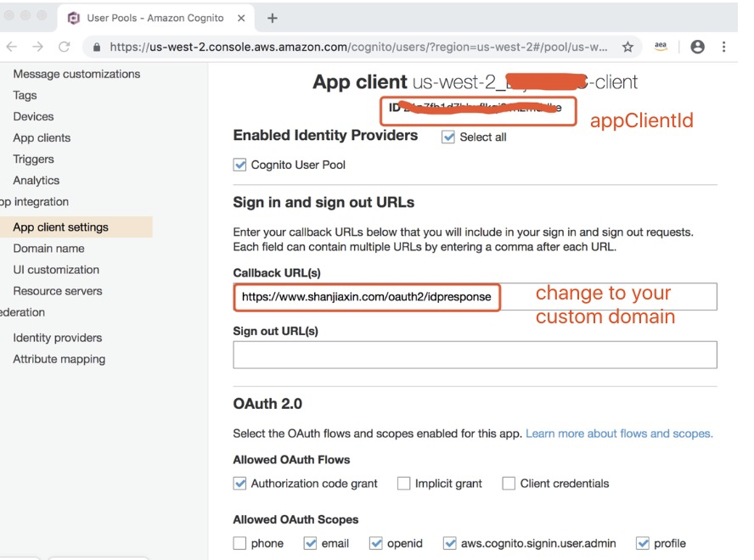Open a new tab with plus
Screen dimensions: 754x560
tap(273, 19)
